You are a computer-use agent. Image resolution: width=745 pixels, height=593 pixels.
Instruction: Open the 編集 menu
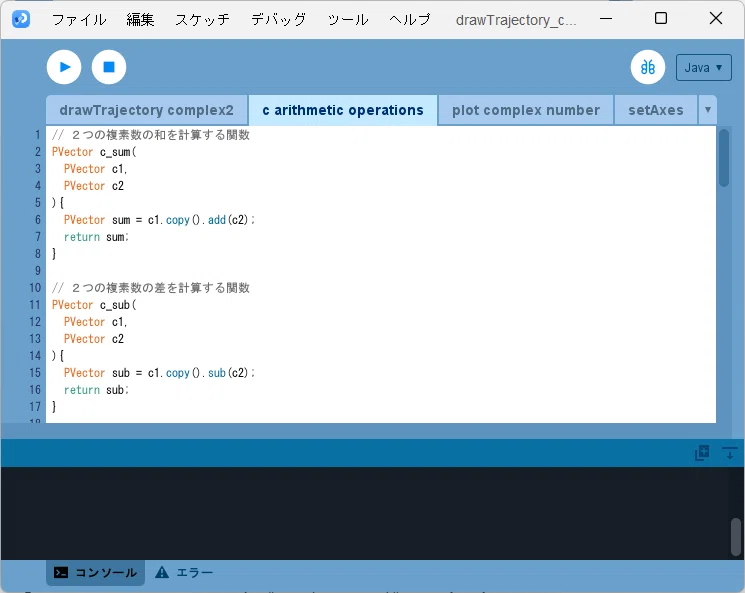(x=140, y=19)
